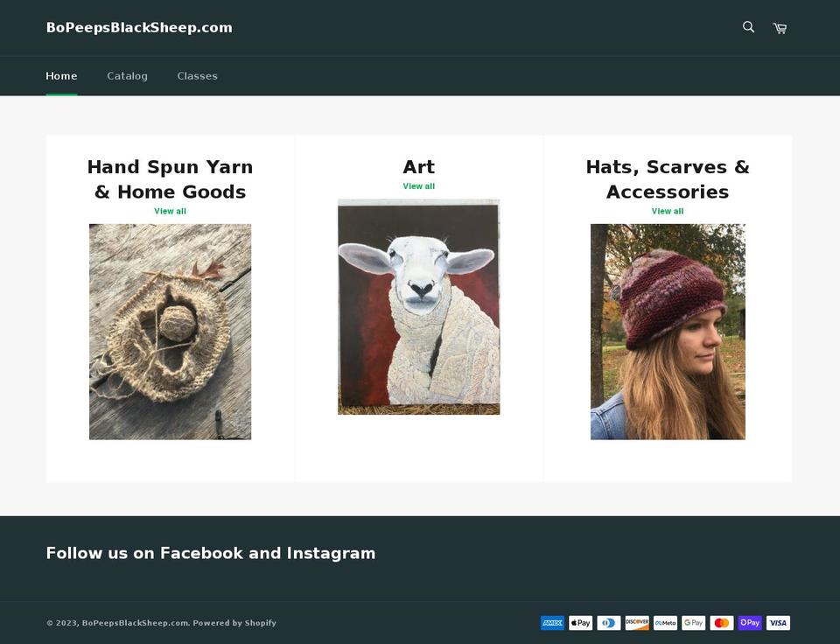Click the woman in knit hat photo

click(x=668, y=332)
